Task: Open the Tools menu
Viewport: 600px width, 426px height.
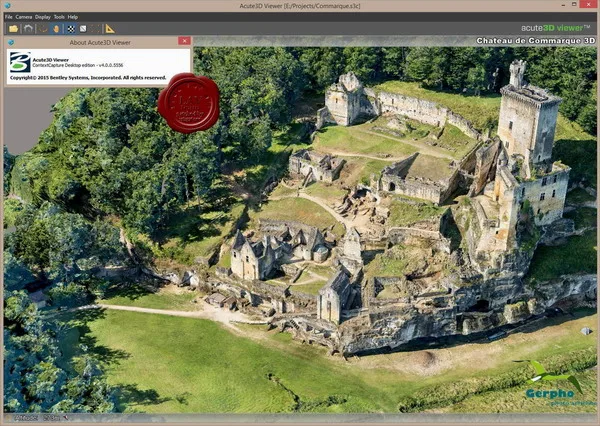Action: [x=59, y=17]
